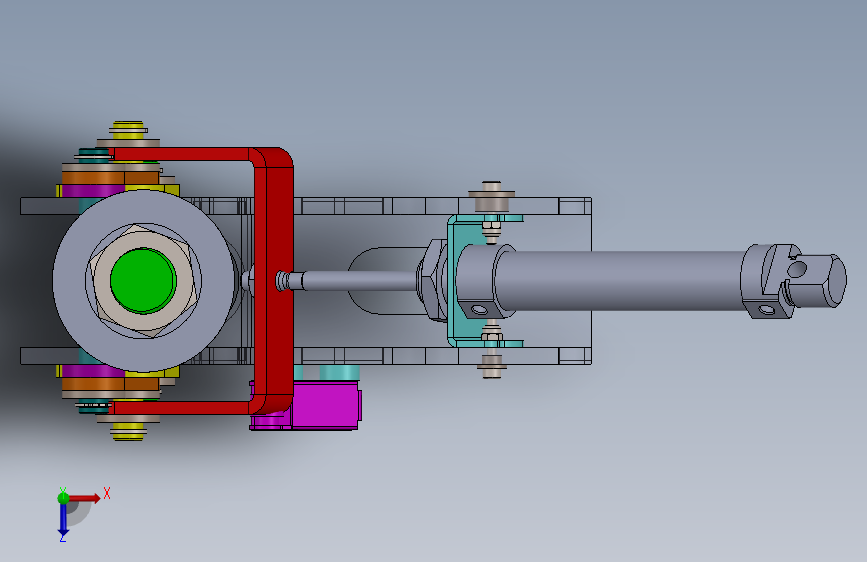The width and height of the screenshot is (867, 562).
Task: Pick the top yellow bolt head
Action: click(x=128, y=130)
